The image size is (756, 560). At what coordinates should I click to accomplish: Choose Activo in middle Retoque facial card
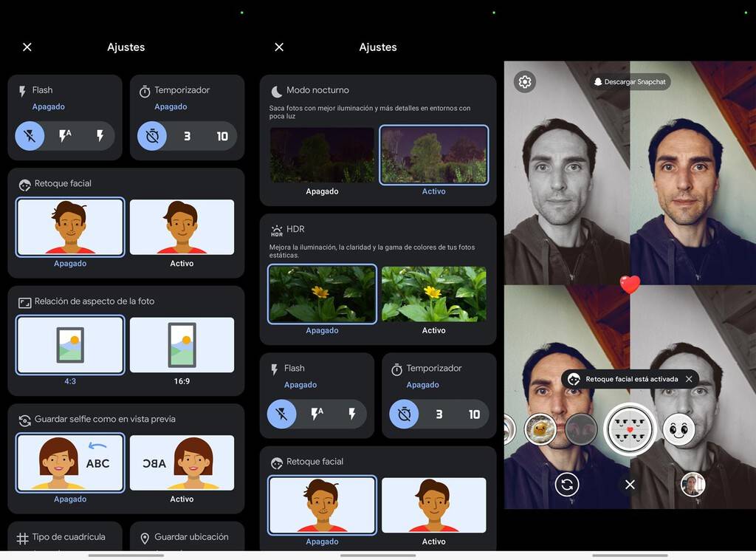coord(434,505)
